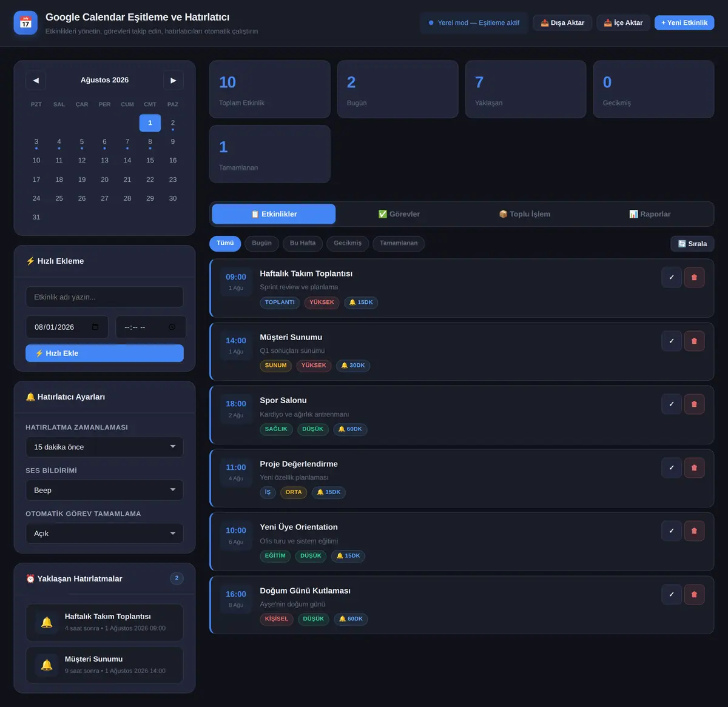The image size is (728, 707).
Task: Delete the Doğum Günü Kutlaması event
Action: coord(695,594)
